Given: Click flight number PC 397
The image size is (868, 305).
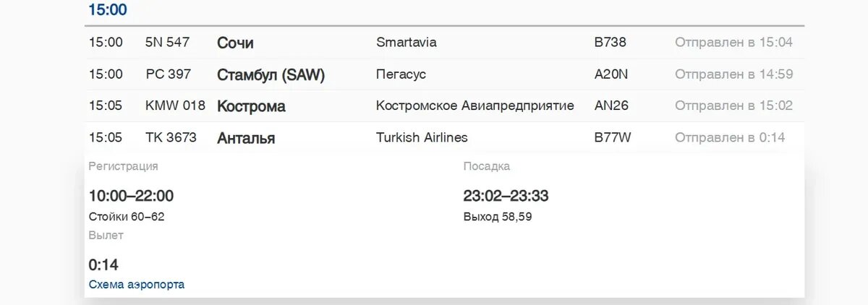Looking at the screenshot, I should pyautogui.click(x=169, y=74).
